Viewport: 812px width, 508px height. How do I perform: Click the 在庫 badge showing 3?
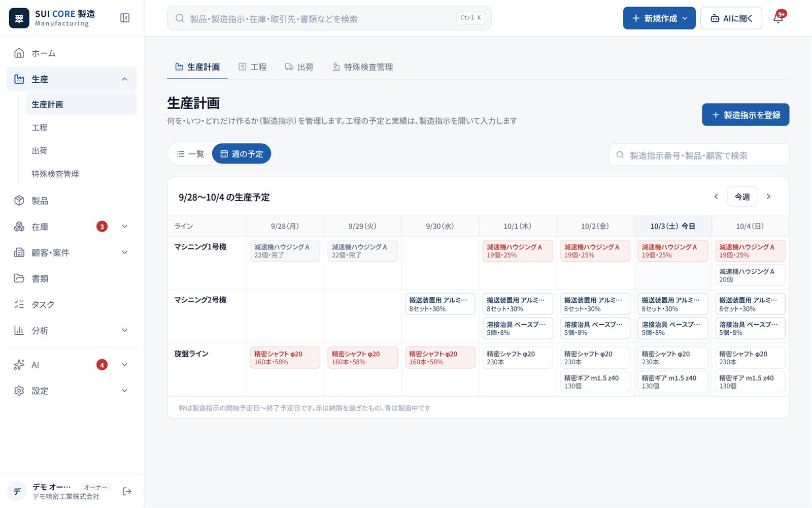tap(102, 227)
